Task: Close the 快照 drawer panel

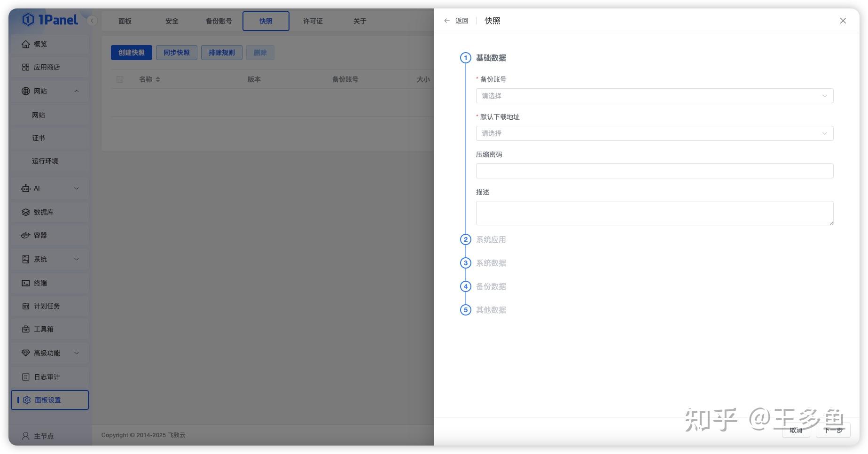Action: (x=843, y=21)
